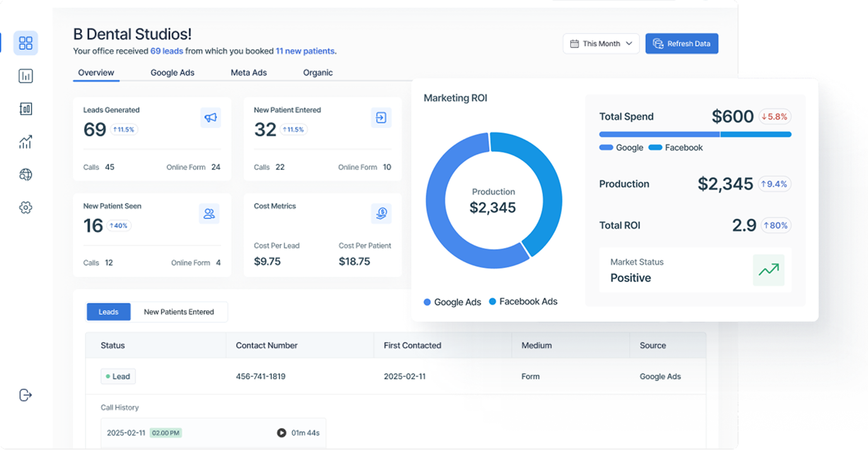The height and width of the screenshot is (456, 868).
Task: Click the green trending-up Market Status icon
Action: pyautogui.click(x=768, y=270)
